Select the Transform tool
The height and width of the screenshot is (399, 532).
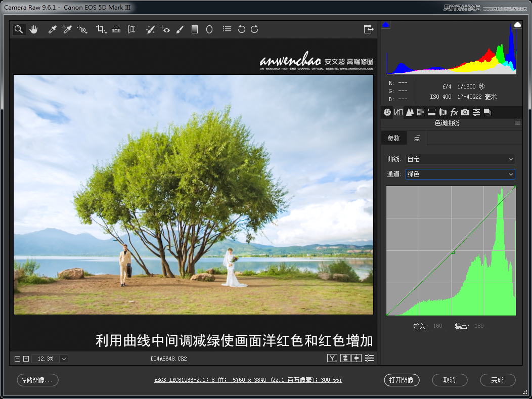[131, 29]
